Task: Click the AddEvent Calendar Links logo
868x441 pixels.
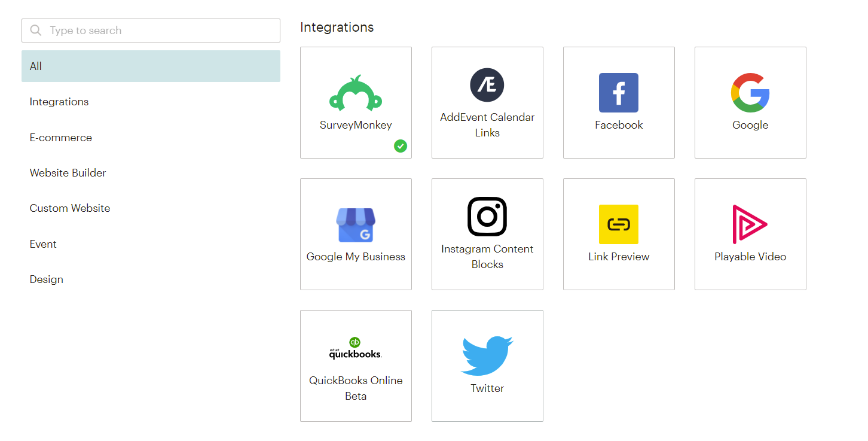Action: pyautogui.click(x=487, y=85)
